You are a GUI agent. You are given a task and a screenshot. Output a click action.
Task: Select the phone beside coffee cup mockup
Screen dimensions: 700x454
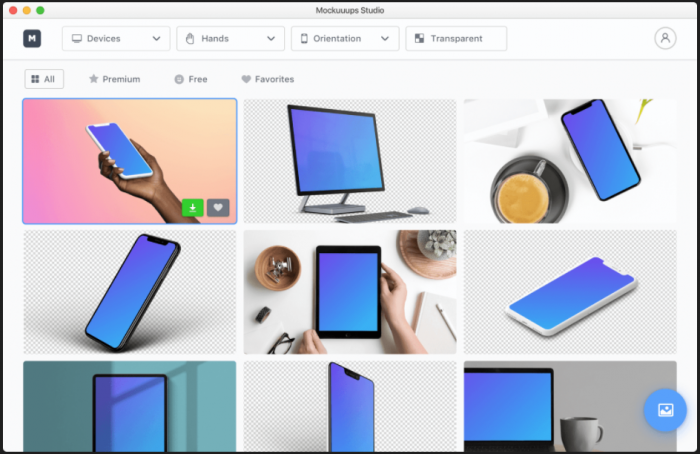[570, 161]
